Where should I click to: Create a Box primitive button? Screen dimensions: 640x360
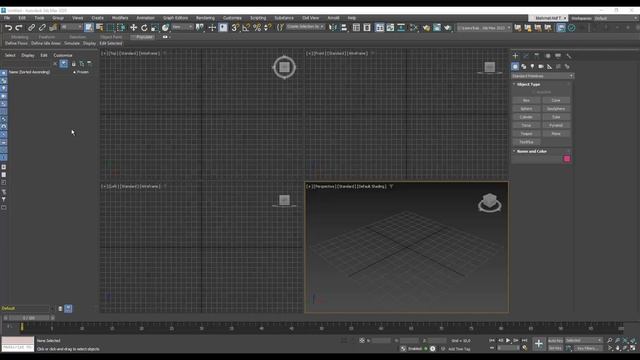point(526,100)
